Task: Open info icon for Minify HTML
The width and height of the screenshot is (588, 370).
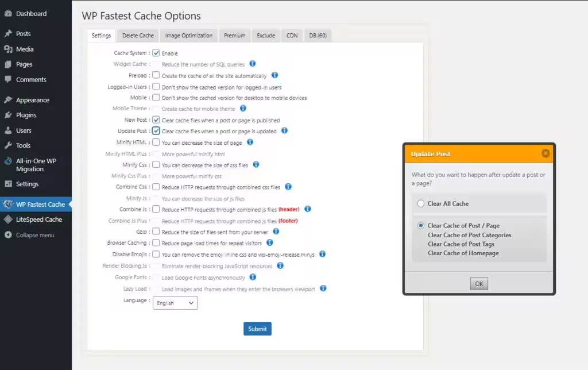Action: (x=250, y=142)
